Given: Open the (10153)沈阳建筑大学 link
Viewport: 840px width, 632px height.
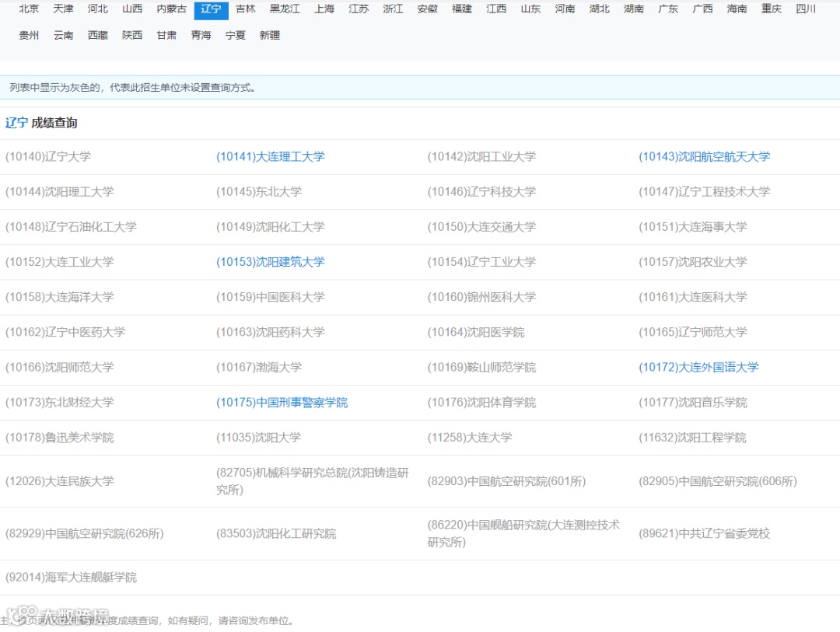Looking at the screenshot, I should coord(271,262).
